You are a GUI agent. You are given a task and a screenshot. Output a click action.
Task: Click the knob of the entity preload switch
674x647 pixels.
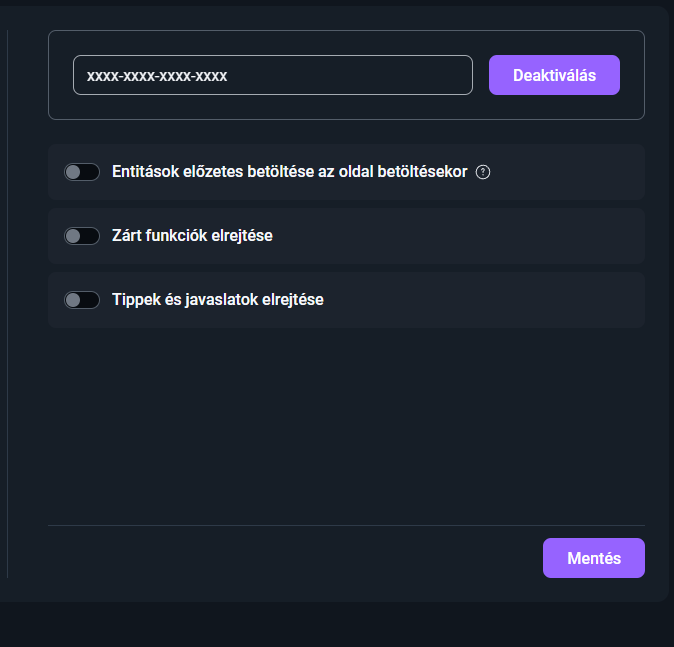click(x=73, y=172)
